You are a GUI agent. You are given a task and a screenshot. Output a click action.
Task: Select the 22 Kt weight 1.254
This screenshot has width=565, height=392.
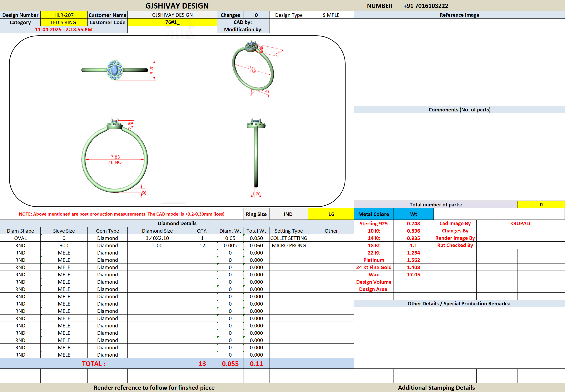[413, 253]
